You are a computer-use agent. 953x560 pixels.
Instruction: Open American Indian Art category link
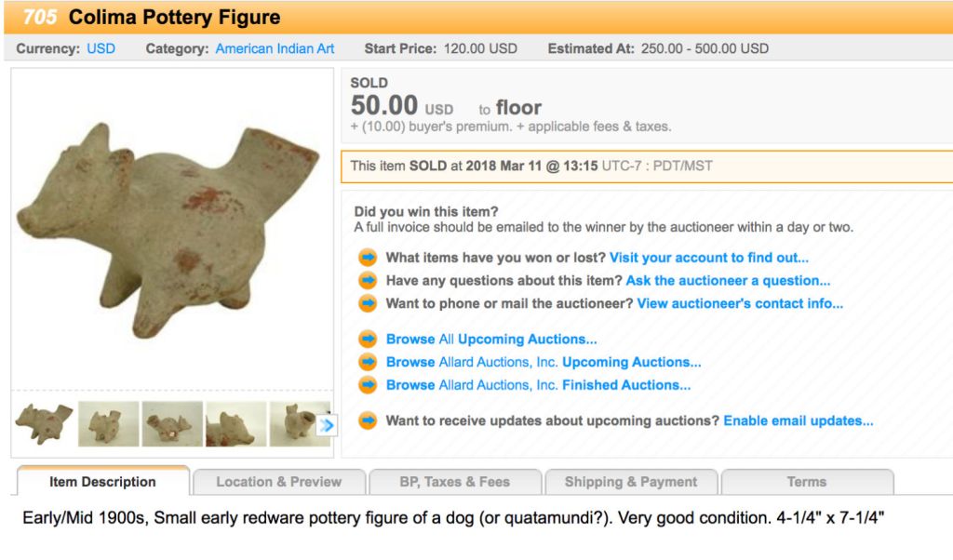tap(275, 48)
